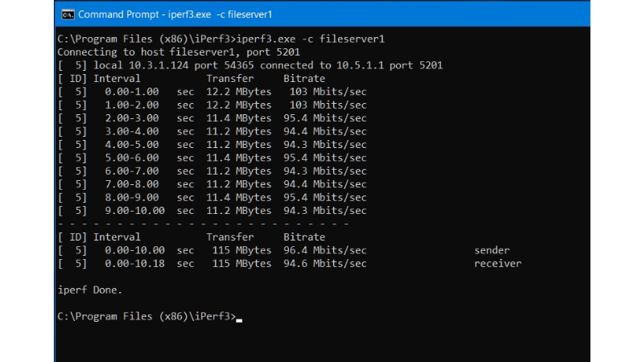The image size is (644, 362).
Task: Click interval '1.00-2.00' row
Action: pos(213,105)
